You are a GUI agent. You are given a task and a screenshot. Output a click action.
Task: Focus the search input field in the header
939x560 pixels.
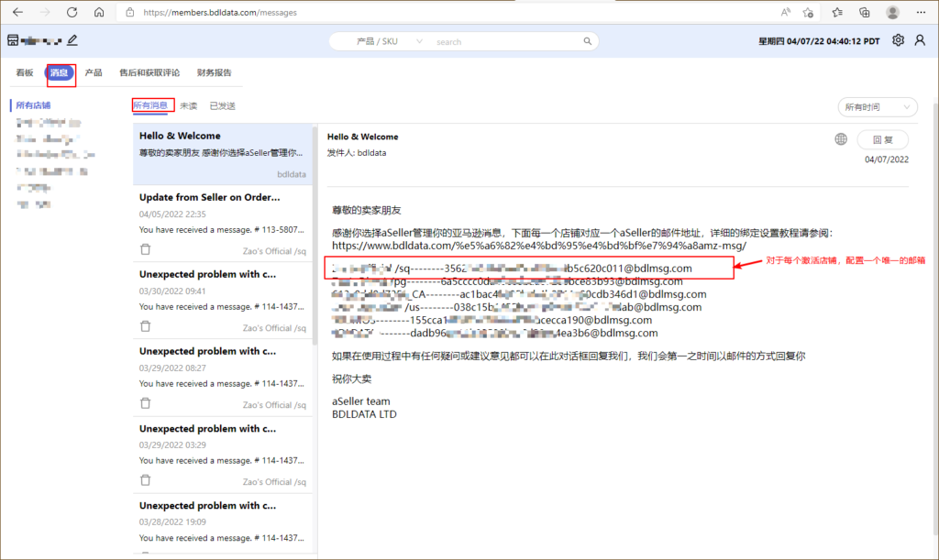(x=506, y=42)
